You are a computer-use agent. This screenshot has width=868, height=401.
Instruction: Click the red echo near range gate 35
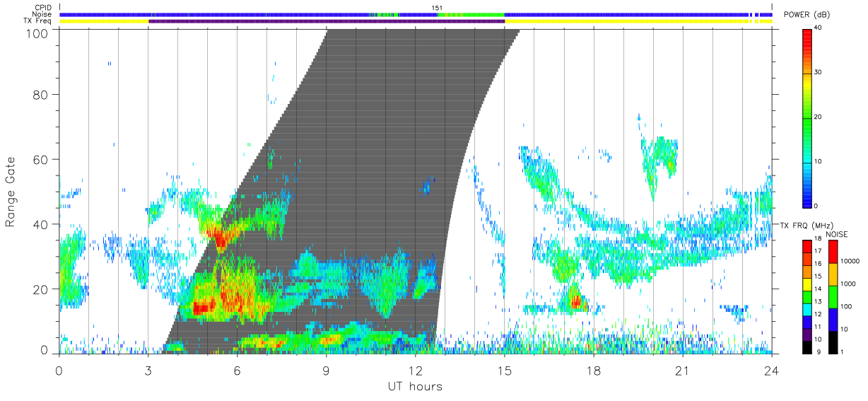221,239
